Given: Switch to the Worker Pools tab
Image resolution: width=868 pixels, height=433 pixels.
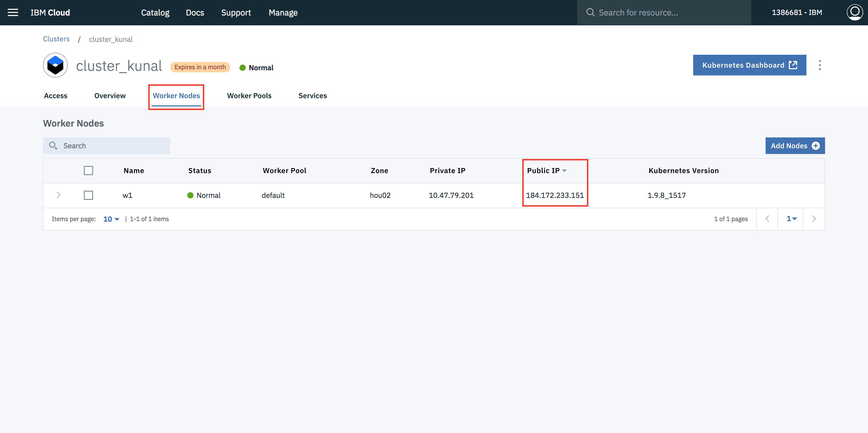Looking at the screenshot, I should (x=249, y=96).
